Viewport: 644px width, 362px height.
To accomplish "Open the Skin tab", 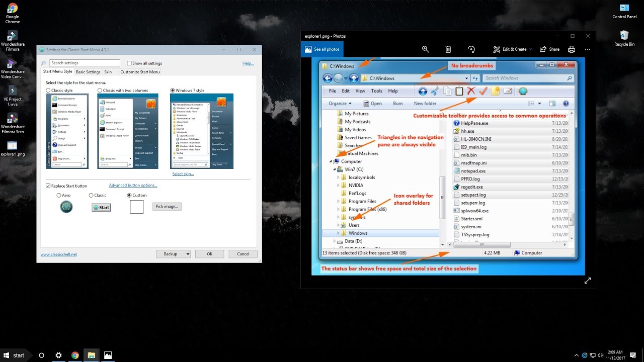I will 108,72.
